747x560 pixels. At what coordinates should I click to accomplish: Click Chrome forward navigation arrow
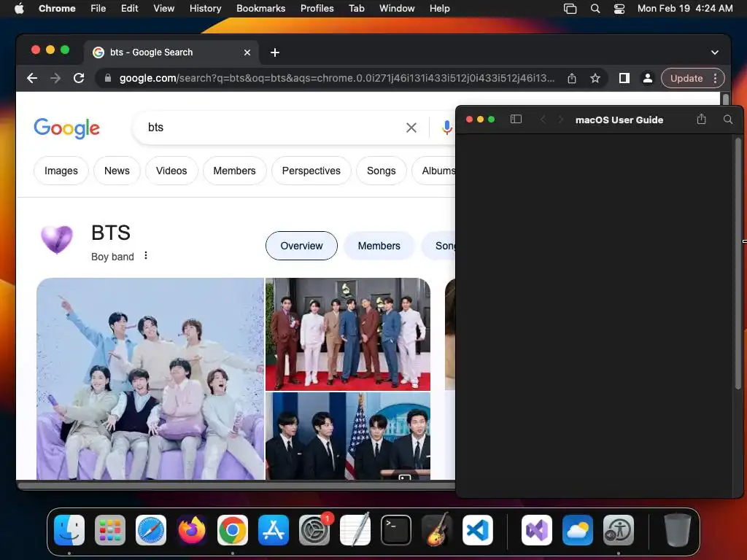click(55, 78)
